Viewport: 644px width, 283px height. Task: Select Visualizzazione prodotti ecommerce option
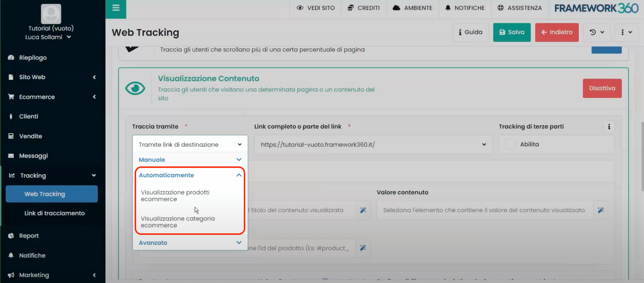(175, 196)
